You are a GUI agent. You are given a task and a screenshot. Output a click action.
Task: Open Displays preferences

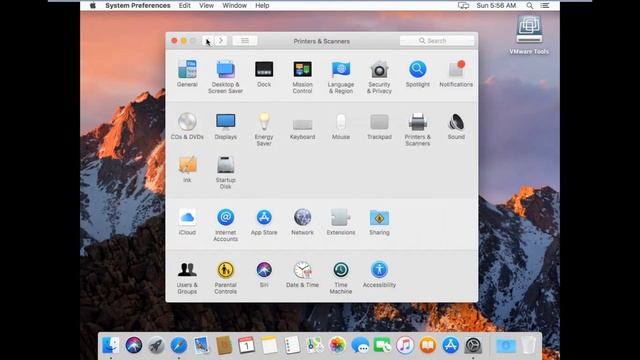(225, 126)
